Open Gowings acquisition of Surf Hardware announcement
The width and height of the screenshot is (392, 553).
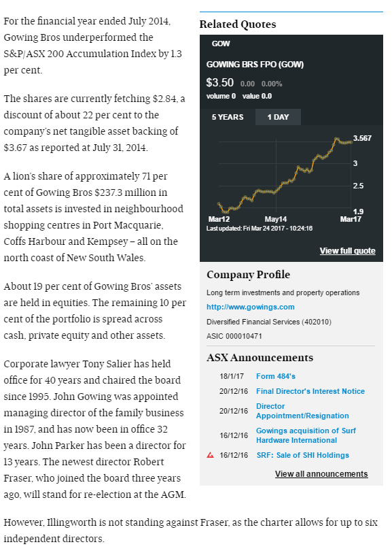[x=306, y=435]
